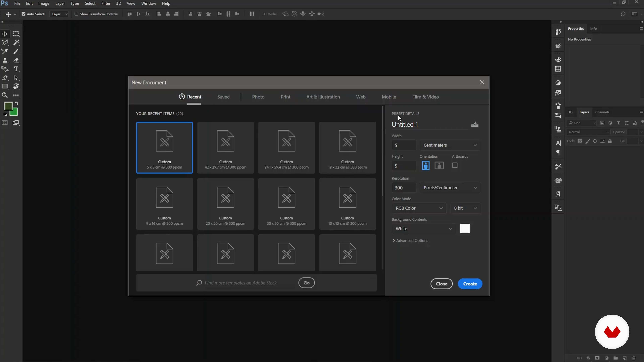
Task: Enable Show Transform Controls checkbox
Action: tap(76, 14)
